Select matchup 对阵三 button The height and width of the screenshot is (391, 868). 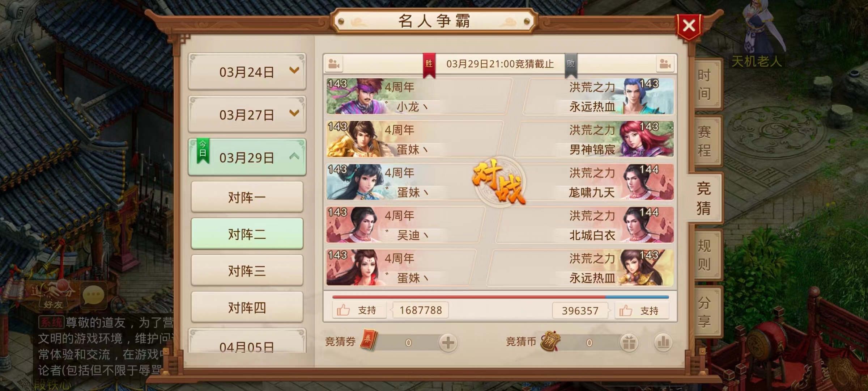click(x=247, y=270)
